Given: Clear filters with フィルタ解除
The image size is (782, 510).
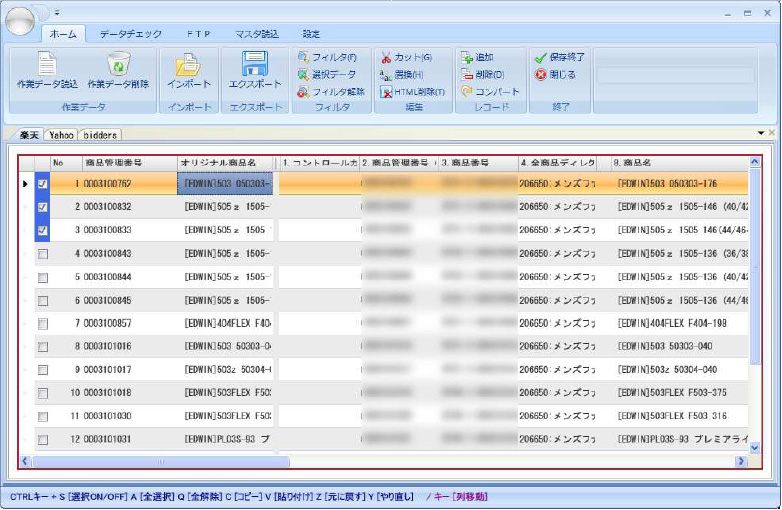Looking at the screenshot, I should (x=331, y=92).
